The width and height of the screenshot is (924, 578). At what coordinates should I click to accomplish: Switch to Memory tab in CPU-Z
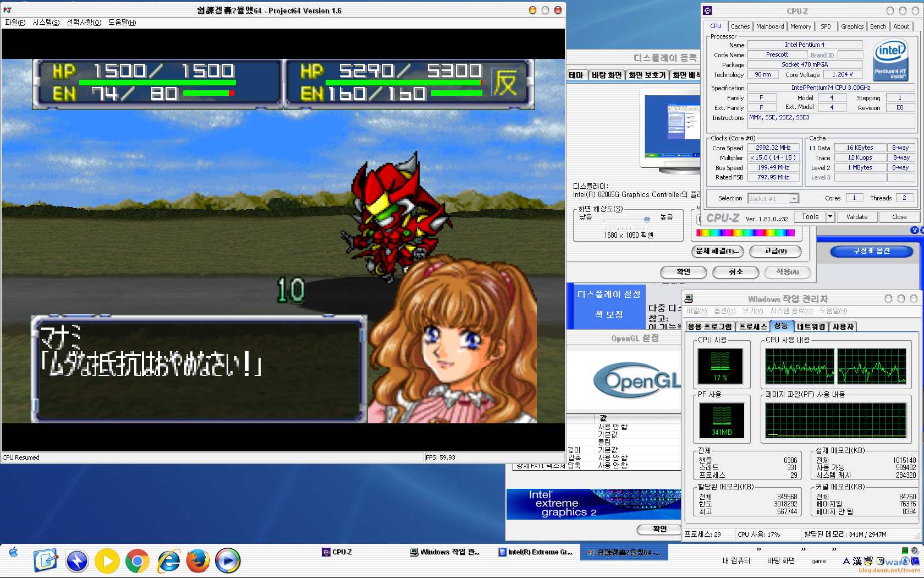pos(801,26)
